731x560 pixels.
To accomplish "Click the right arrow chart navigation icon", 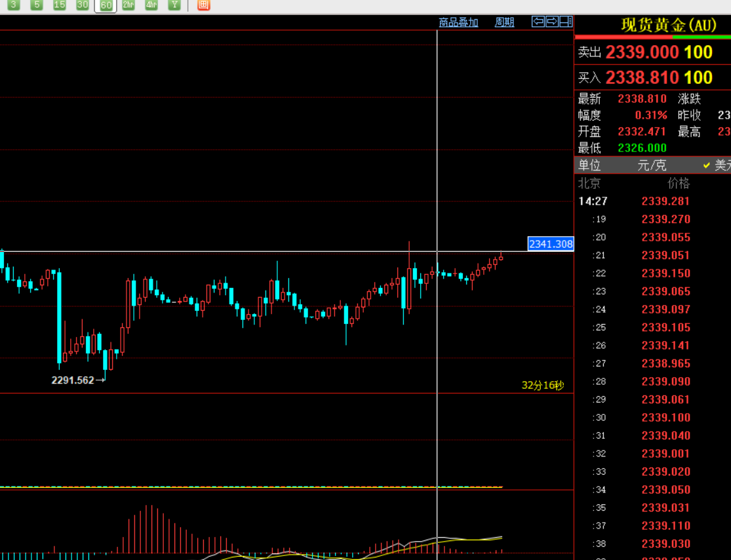I will (x=552, y=22).
